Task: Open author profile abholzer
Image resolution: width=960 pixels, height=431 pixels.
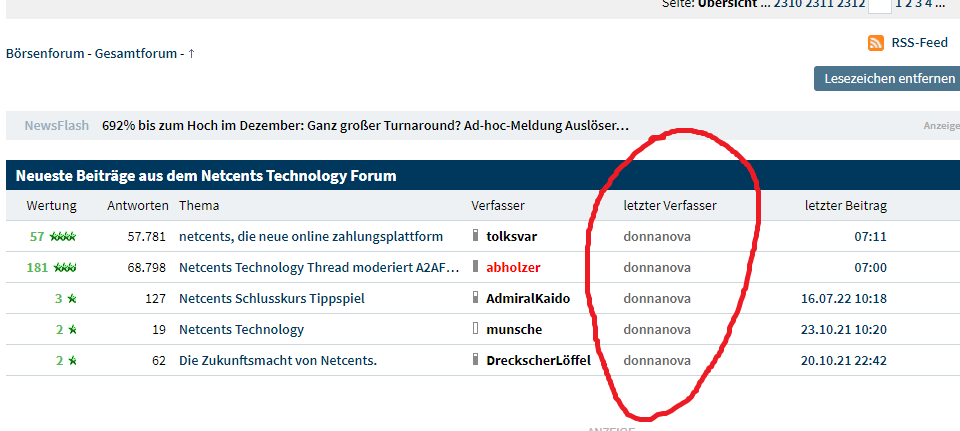Action: coord(513,268)
